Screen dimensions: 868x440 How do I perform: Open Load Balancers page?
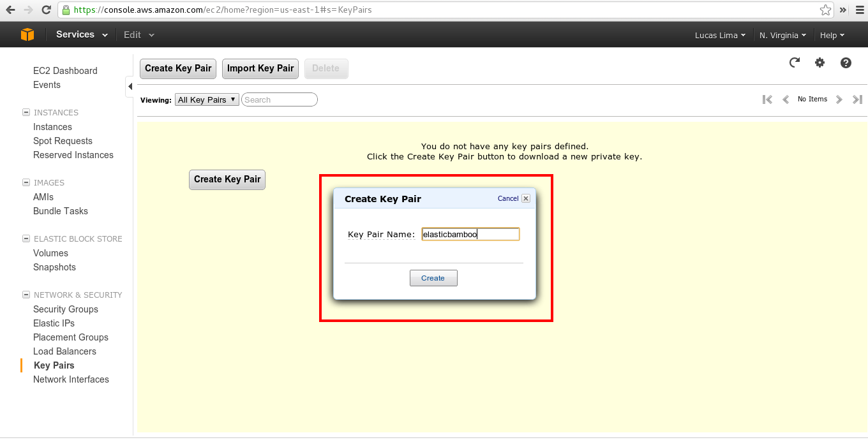click(x=64, y=351)
